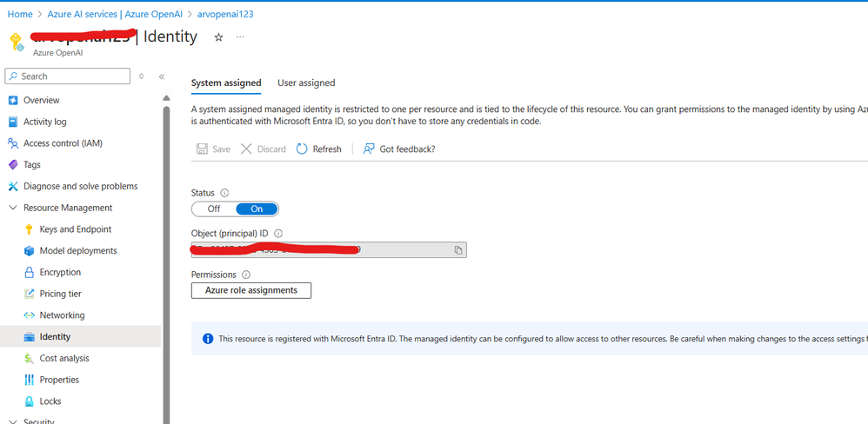Click the Status info icon
The height and width of the screenshot is (424, 868).
(224, 193)
